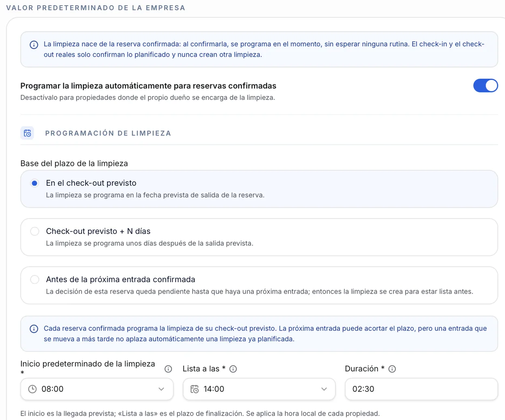Click notice text 'Cada reserva confirmada programa la limpieza'

tap(265, 334)
